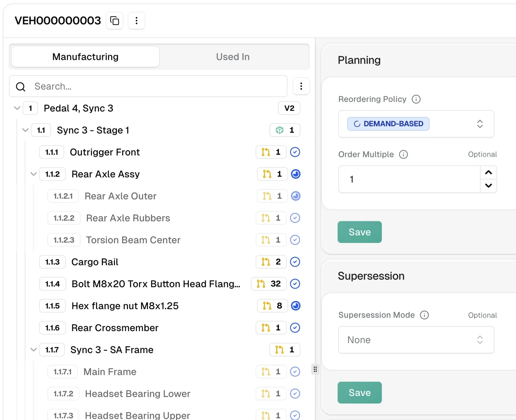
Task: Copy the VEH000000003 identifier
Action: [x=115, y=21]
